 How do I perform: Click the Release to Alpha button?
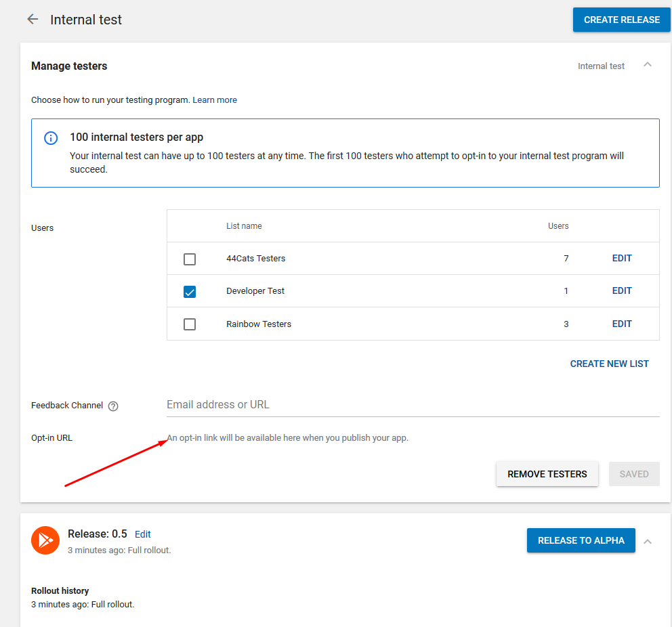581,540
